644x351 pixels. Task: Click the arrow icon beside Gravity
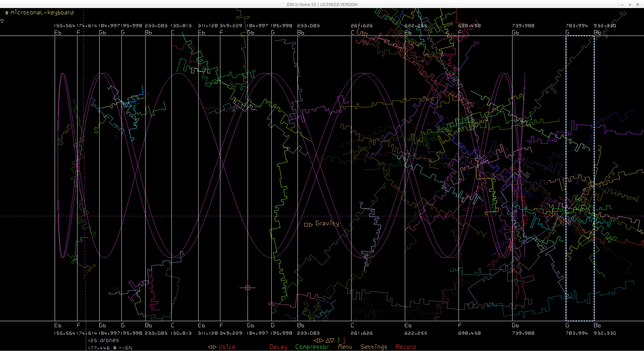click(311, 225)
